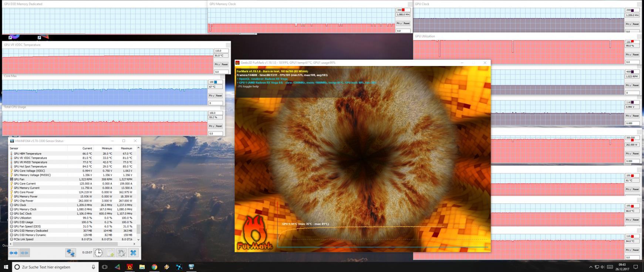Click HWiNFO vertical scrollbar down arrow

(x=139, y=240)
